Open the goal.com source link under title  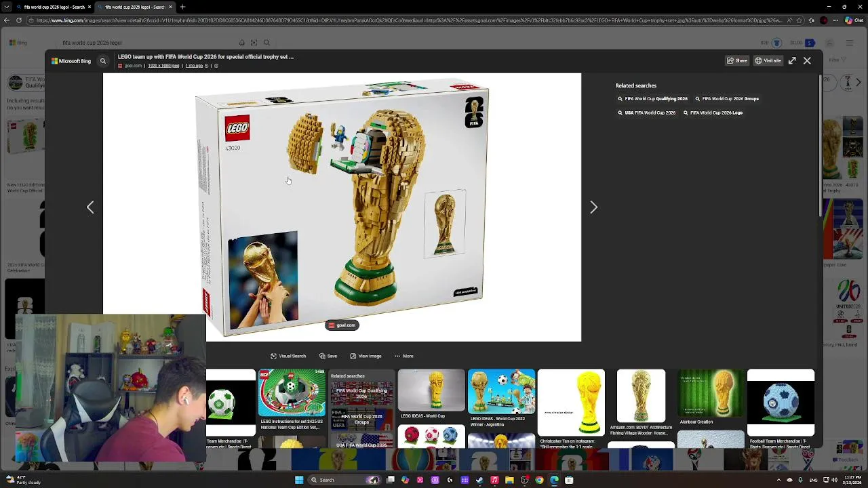tap(130, 66)
